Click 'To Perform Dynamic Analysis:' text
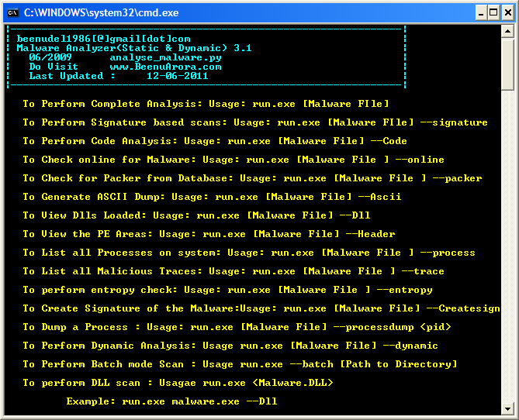 point(109,346)
